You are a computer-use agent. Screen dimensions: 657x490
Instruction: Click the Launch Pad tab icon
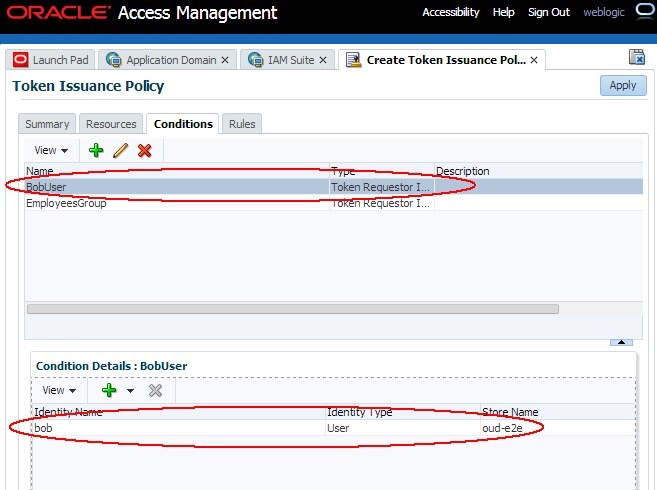tap(20, 60)
